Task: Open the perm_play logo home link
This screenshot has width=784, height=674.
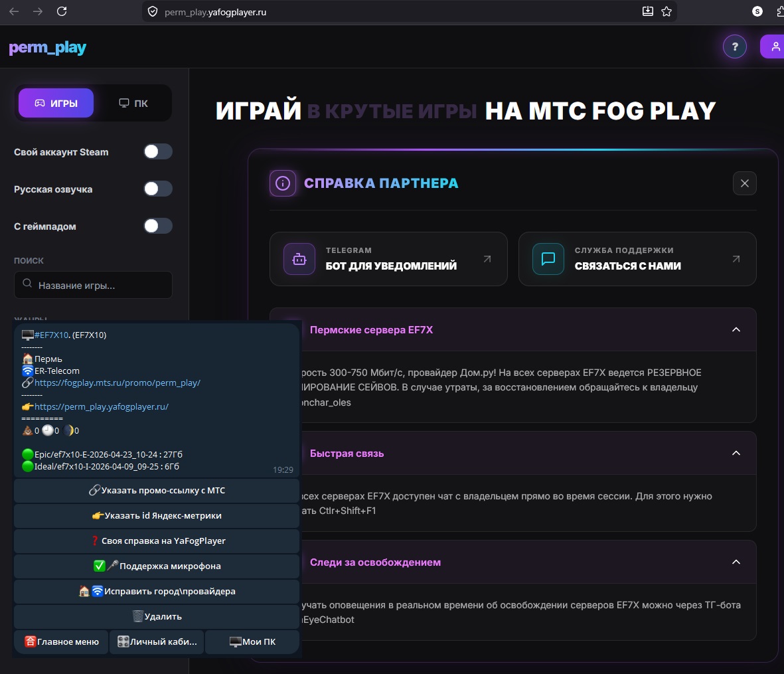Action: tap(48, 48)
